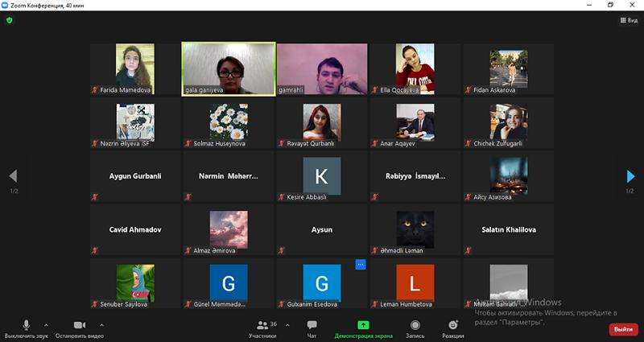Select Əhmədli Ləman black cat picture
Screen dimensions: 644x342
click(415, 229)
